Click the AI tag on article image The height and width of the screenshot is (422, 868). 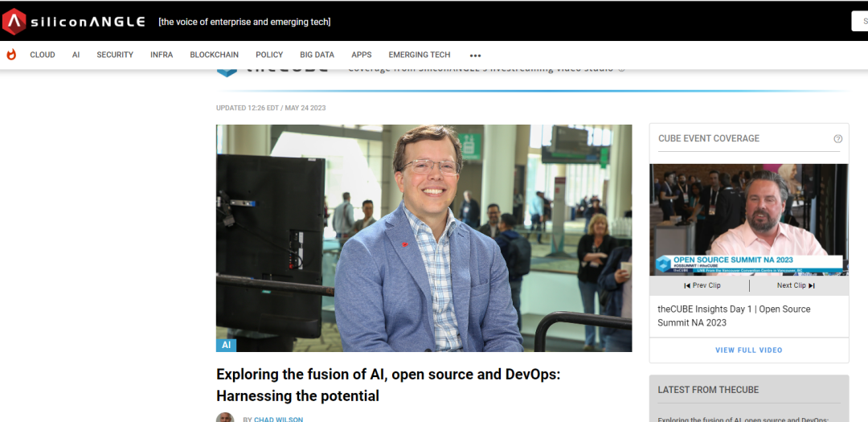pos(227,345)
